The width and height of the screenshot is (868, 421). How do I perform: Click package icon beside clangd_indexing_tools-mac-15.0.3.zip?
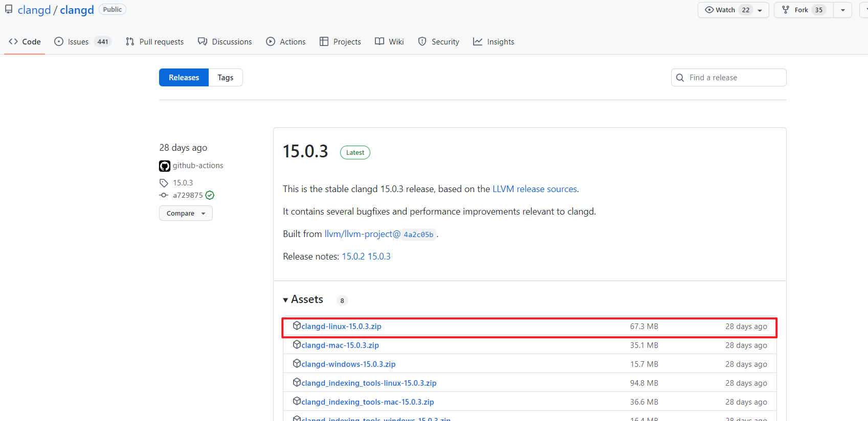click(297, 401)
